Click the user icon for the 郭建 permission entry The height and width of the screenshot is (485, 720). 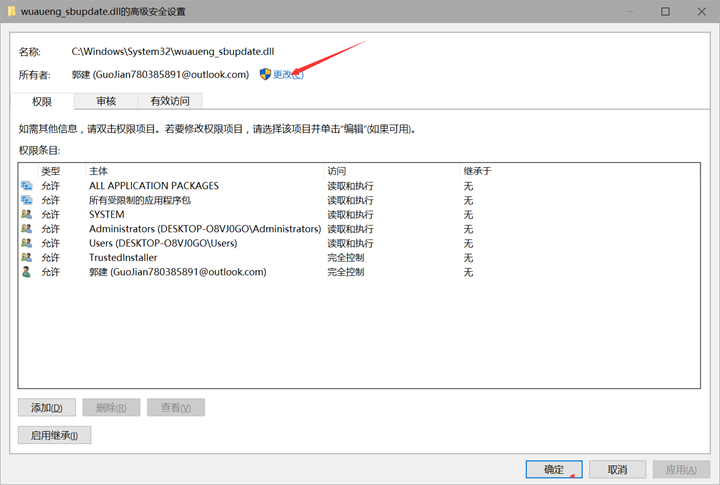coord(27,271)
